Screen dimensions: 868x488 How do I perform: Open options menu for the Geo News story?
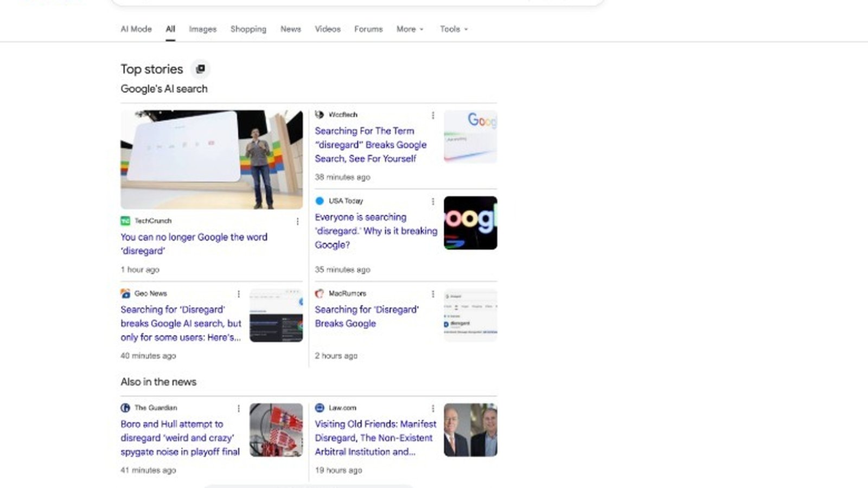pyautogui.click(x=239, y=294)
